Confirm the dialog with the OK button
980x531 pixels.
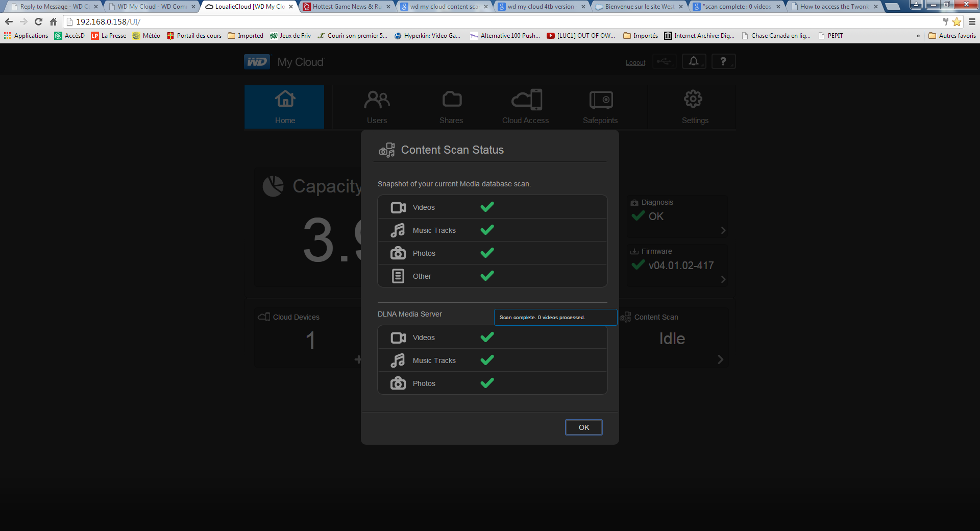584,427
